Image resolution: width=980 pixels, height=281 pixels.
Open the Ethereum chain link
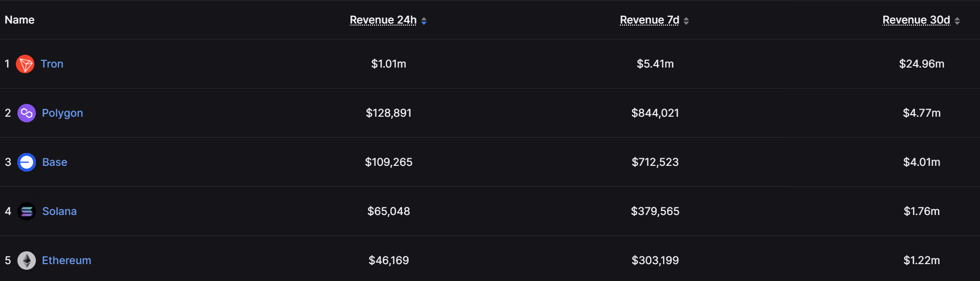click(x=67, y=261)
